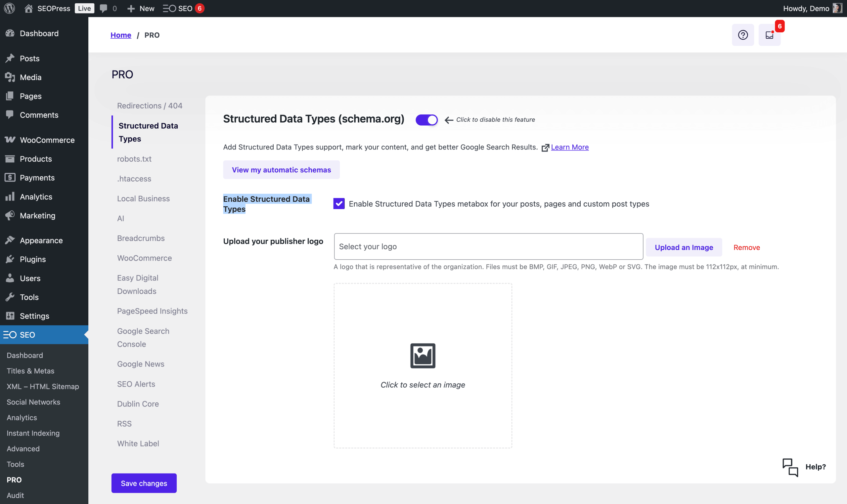Image resolution: width=847 pixels, height=504 pixels.
Task: Follow the Learn More link
Action: click(x=569, y=147)
